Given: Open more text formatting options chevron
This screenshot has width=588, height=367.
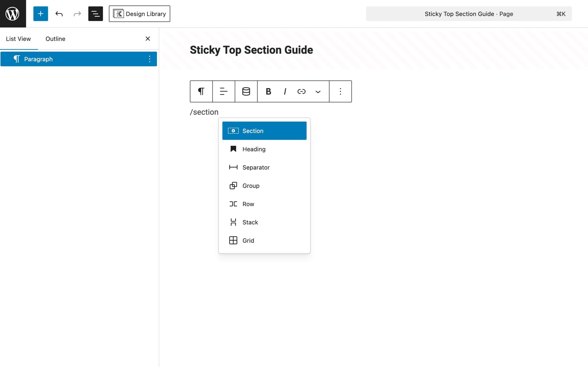Looking at the screenshot, I should click(x=318, y=91).
